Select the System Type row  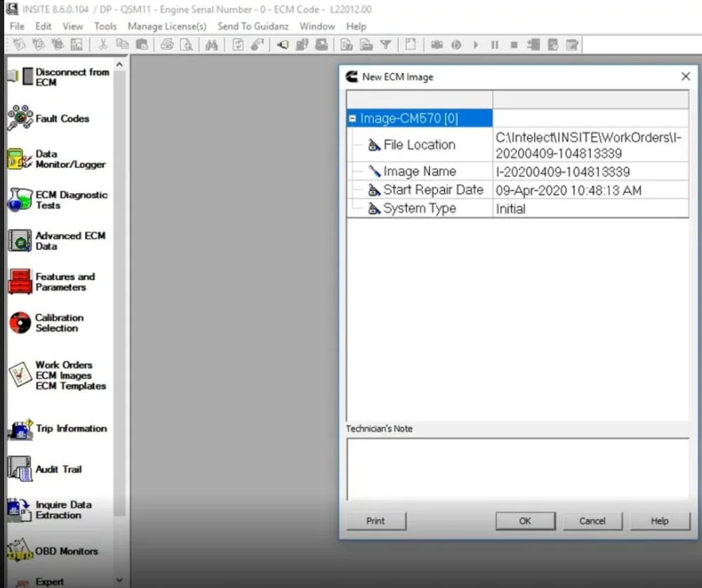pos(517,208)
